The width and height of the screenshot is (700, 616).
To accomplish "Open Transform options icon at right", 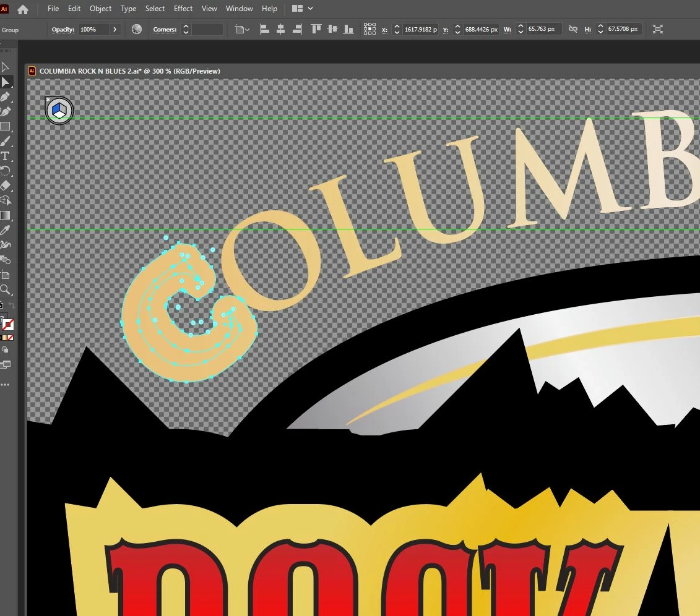I will coord(657,30).
